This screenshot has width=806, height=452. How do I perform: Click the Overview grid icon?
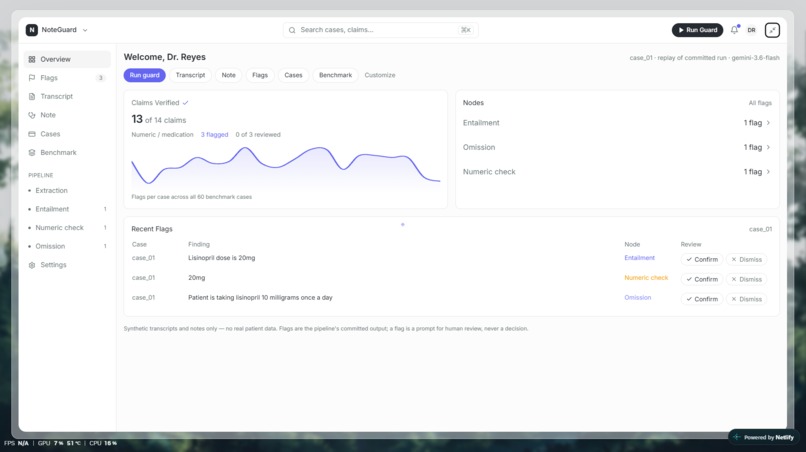click(32, 59)
